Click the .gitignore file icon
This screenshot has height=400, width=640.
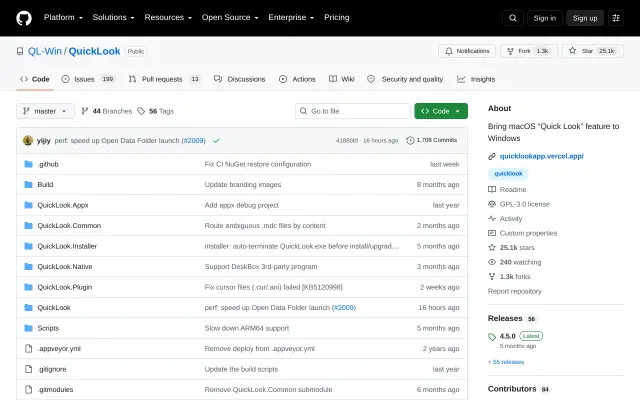[28, 369]
